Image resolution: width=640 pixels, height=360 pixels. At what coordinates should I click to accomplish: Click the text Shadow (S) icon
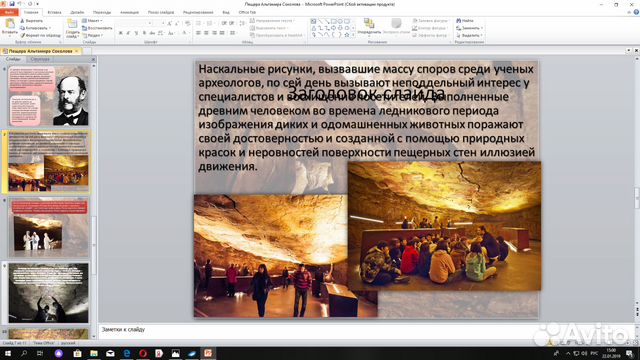pyautogui.click(x=144, y=33)
